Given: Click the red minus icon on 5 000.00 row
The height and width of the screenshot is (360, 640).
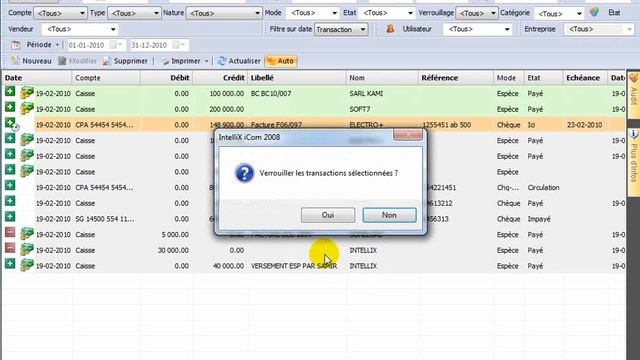Looking at the screenshot, I should [10, 232].
